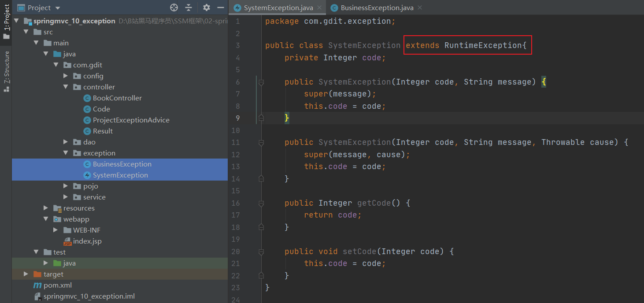The width and height of the screenshot is (644, 303).
Task: Collapse the src folder arrow
Action: [x=26, y=32]
